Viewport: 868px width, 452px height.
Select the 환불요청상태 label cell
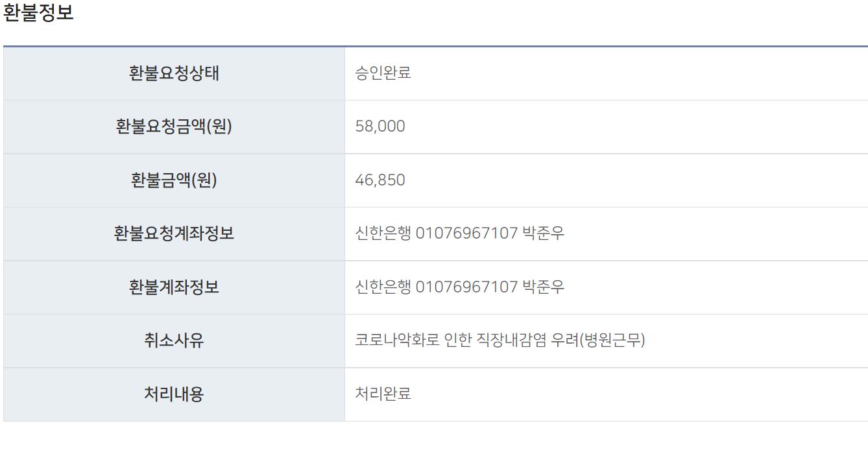[174, 73]
